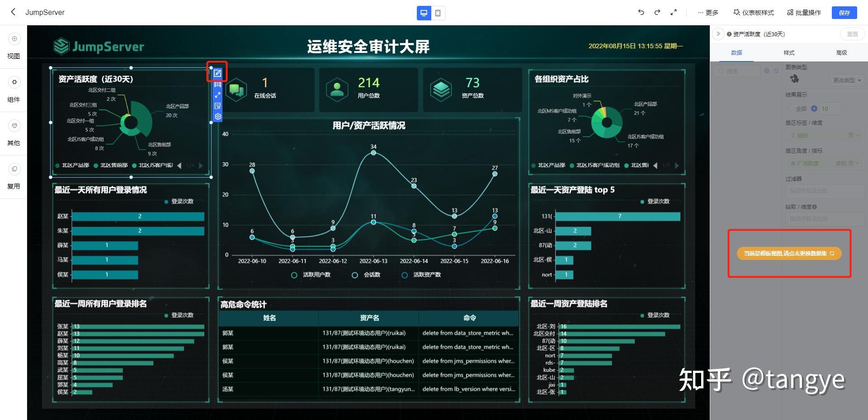This screenshot has width=868, height=420.
Task: Click the 批量操作 icon in top bar
Action: [x=790, y=12]
